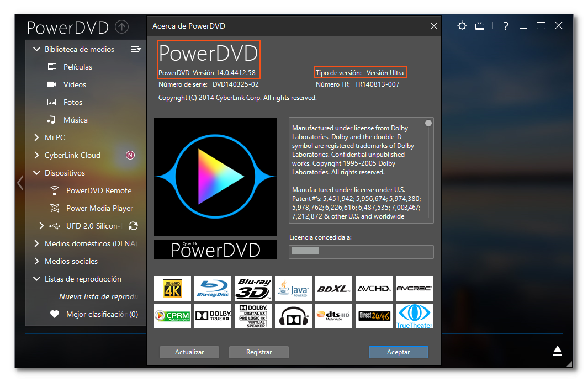
Task: Click the Blu-ray Disc logo
Action: click(x=213, y=288)
